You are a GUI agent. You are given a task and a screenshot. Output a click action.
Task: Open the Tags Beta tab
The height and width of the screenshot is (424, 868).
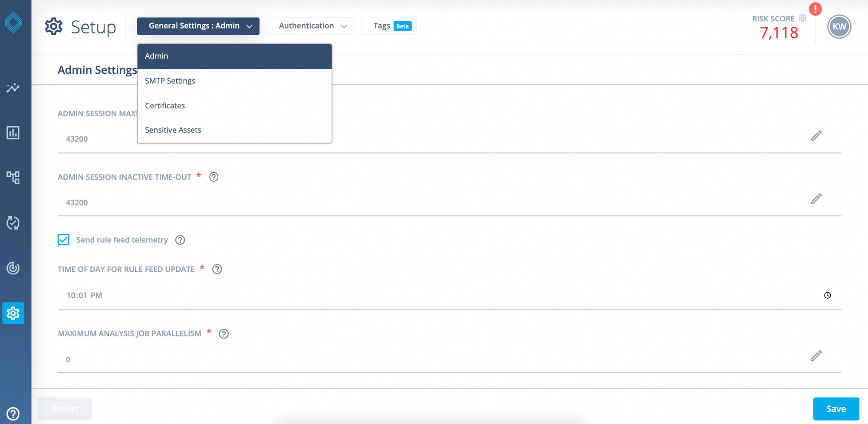389,26
